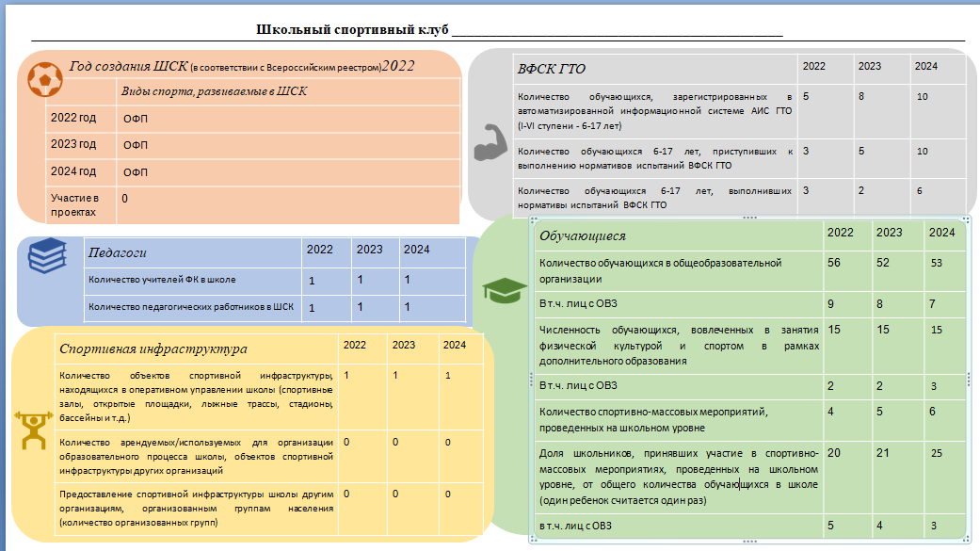Select the value 21 for Доля школьников

882,453
